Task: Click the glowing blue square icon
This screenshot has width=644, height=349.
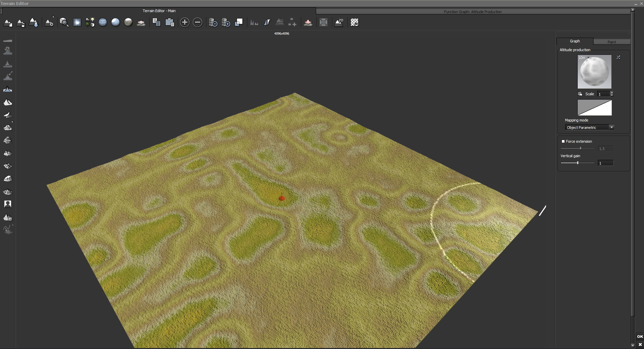Action: click(77, 23)
